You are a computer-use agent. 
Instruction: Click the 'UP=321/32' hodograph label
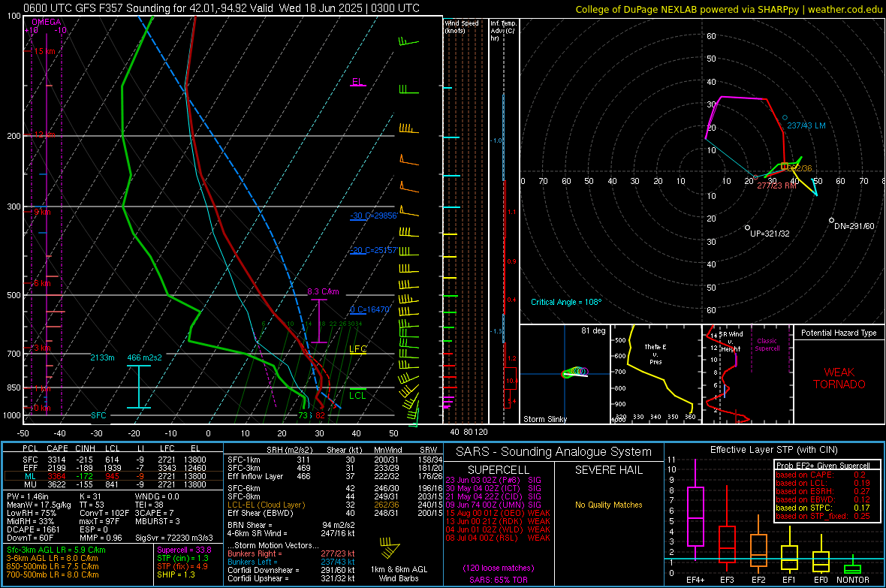tap(770, 234)
